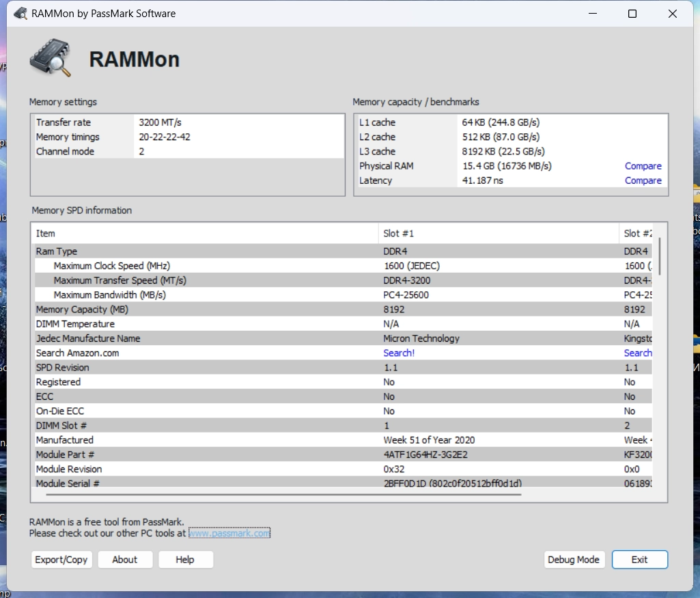The height and width of the screenshot is (598, 700).
Task: Click the Search! link for Slot #1
Action: 399,353
